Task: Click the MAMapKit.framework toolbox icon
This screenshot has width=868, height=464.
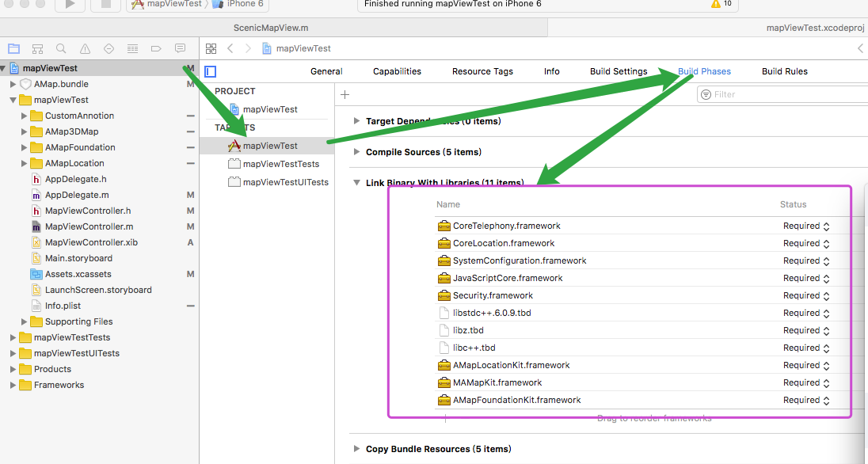Action: [x=444, y=382]
